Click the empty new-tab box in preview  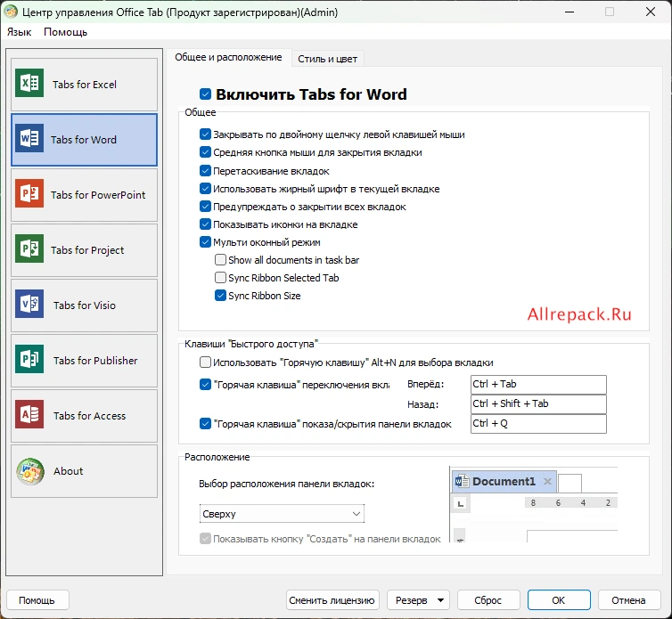tap(570, 484)
